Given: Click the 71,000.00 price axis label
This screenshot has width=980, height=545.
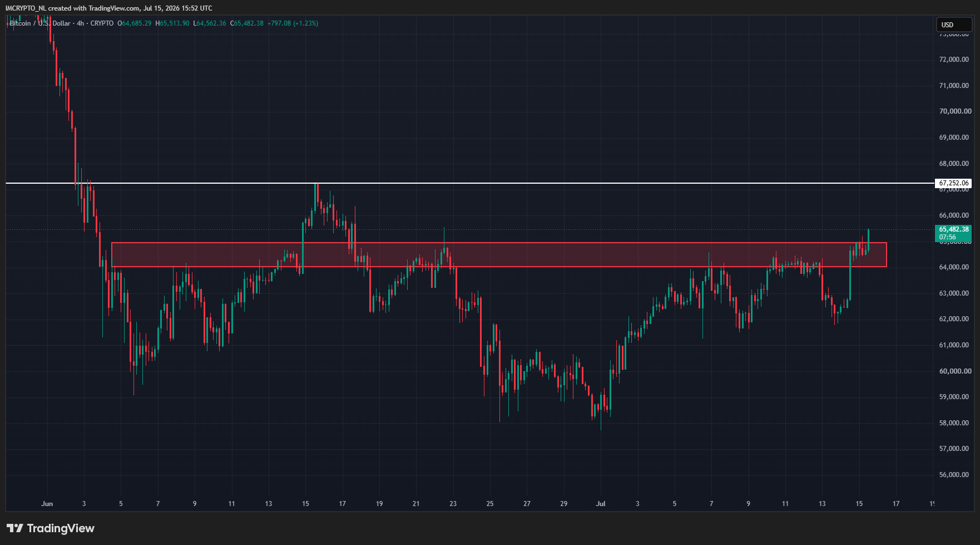Looking at the screenshot, I should click(954, 86).
